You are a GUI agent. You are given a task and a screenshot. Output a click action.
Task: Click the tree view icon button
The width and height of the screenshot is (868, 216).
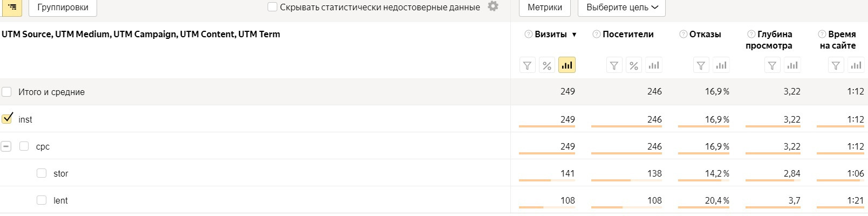coord(12,8)
